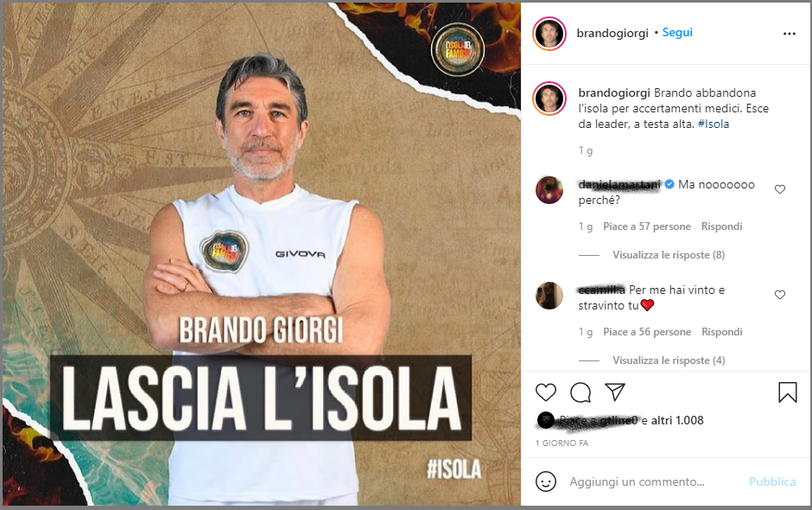Like the 'Per me hai vinto' comment
The width and height of the screenshot is (812, 510).
[x=780, y=295]
